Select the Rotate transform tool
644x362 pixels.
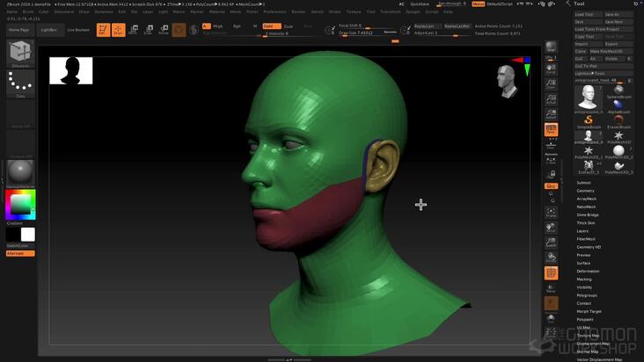164,30
